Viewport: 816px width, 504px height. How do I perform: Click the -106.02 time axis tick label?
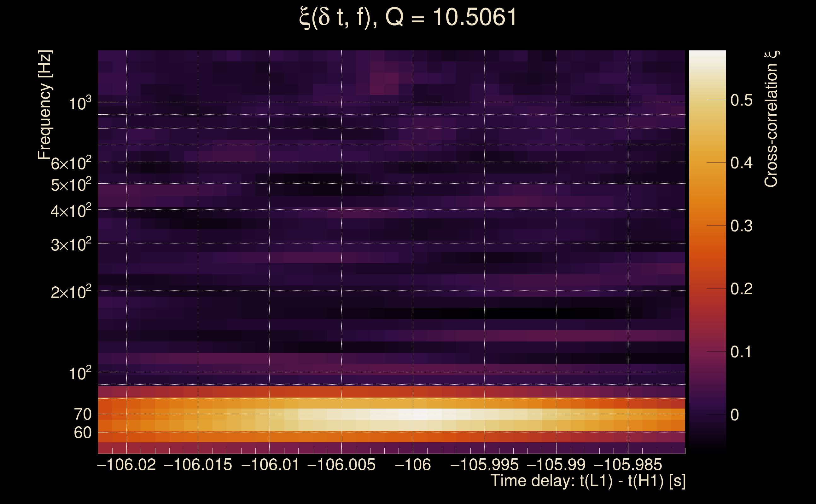126,465
